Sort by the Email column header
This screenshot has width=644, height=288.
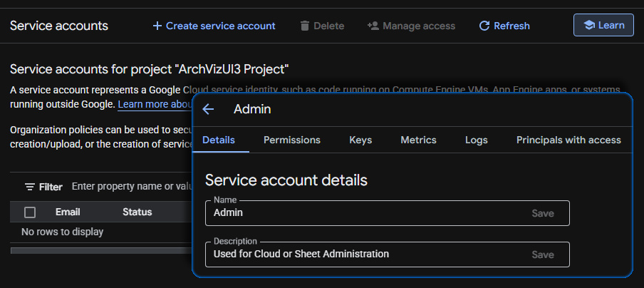tap(68, 212)
